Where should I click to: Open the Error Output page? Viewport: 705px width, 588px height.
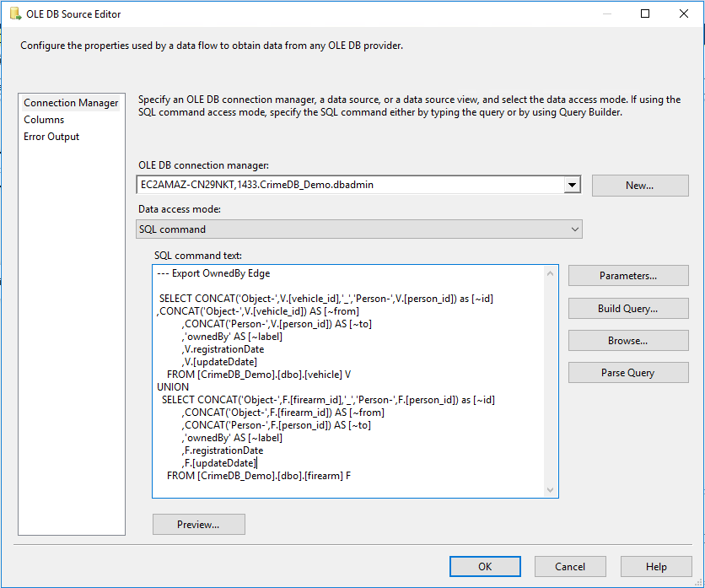51,137
